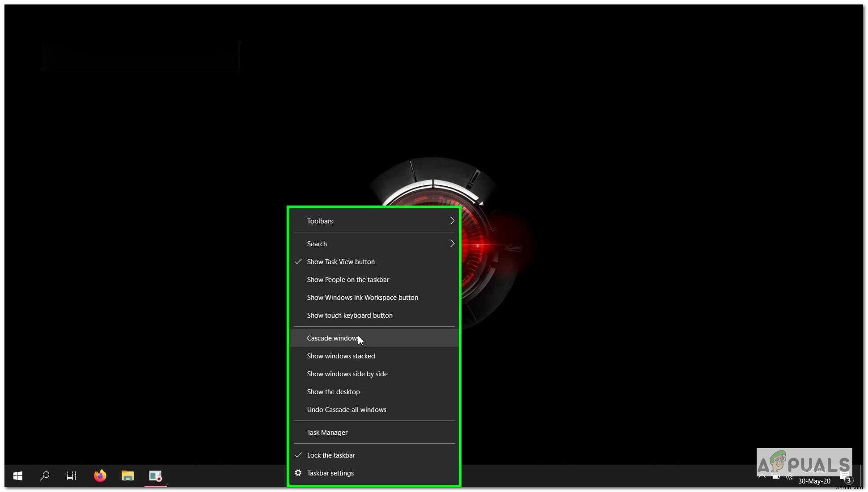Open Matrix/screen capture app

(x=155, y=475)
